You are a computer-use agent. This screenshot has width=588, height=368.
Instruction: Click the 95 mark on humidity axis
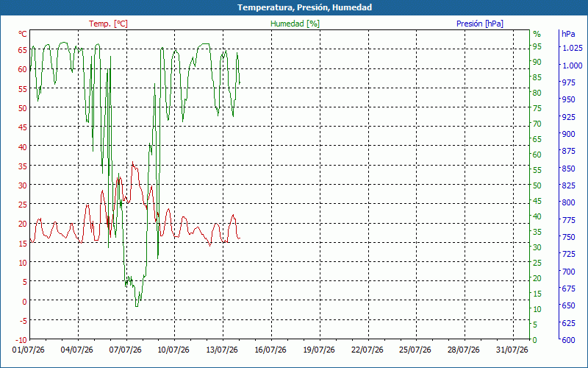[x=537, y=46]
